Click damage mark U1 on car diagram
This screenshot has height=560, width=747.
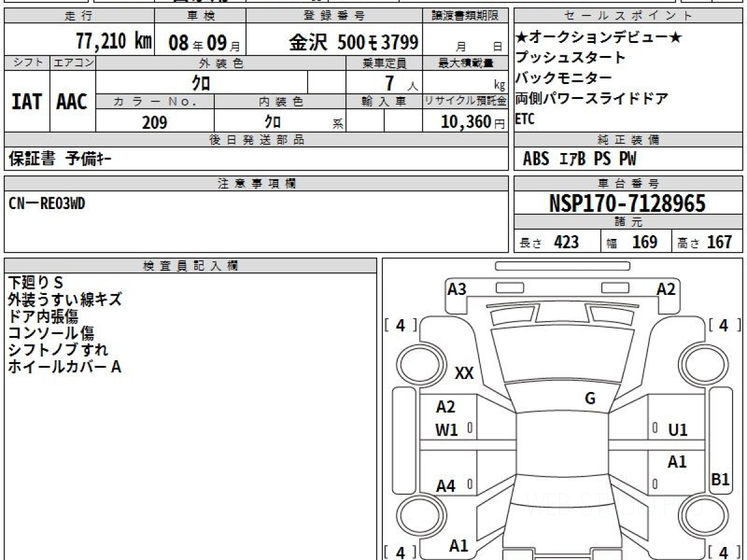click(x=678, y=430)
